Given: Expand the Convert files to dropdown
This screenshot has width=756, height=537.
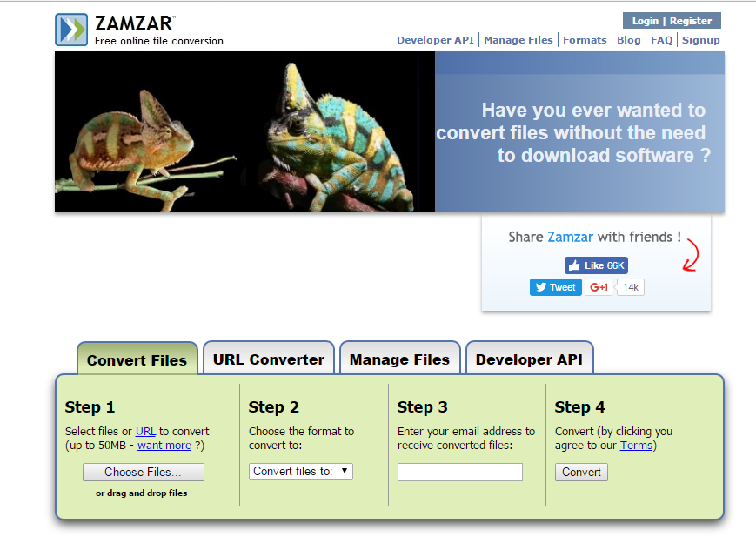Looking at the screenshot, I should click(301, 471).
